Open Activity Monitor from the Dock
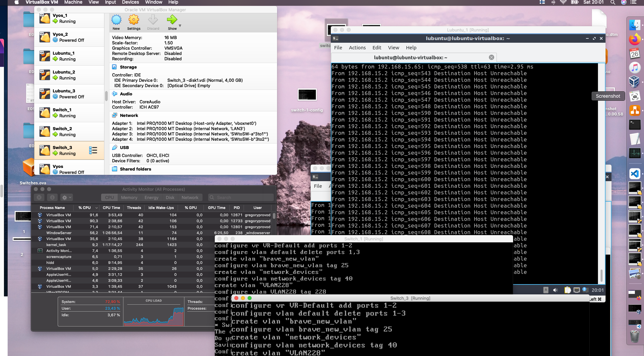The width and height of the screenshot is (644, 356). [635, 153]
